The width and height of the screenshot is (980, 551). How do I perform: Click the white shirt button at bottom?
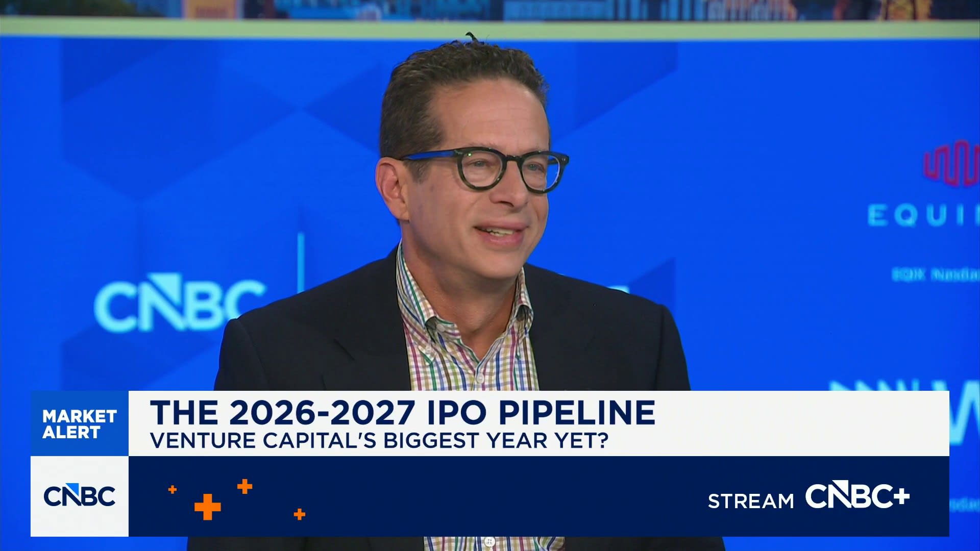point(489,541)
